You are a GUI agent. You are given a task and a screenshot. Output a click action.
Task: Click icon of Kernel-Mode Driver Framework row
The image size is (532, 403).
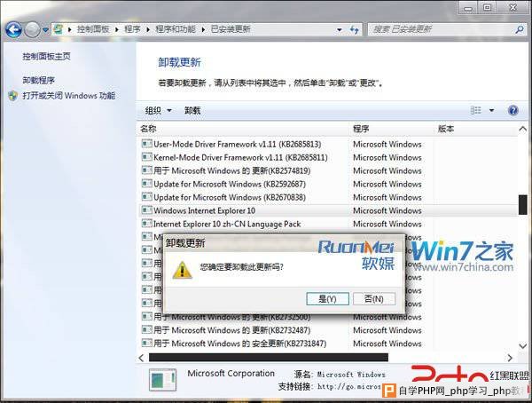[146, 157]
